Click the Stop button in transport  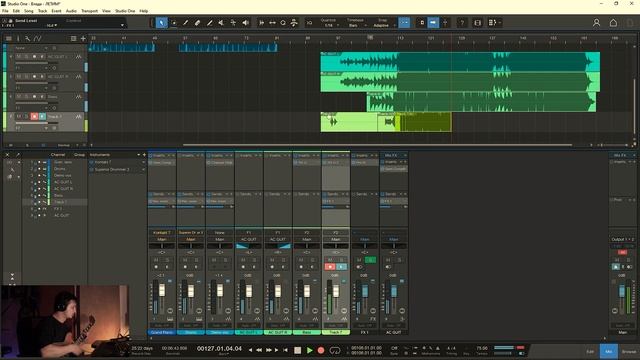pos(298,350)
